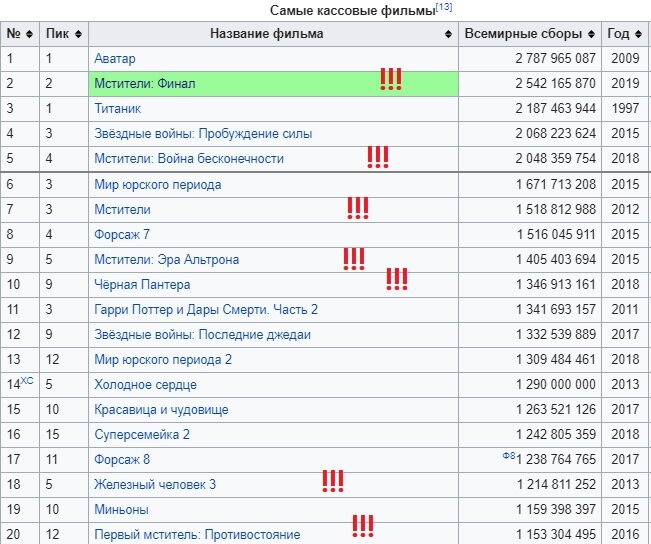Open the Мир юрского периода link
Viewport: 651px width, 544px height.
point(158,184)
